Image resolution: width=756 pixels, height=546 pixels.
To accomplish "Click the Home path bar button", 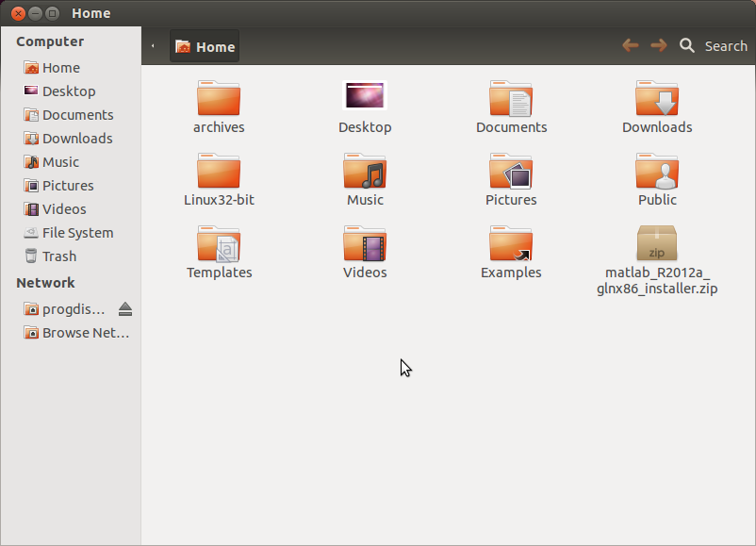I will (x=205, y=46).
